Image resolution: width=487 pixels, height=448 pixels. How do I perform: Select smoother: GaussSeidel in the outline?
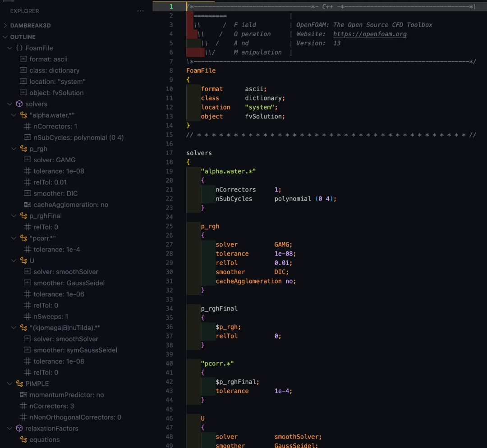69,283
